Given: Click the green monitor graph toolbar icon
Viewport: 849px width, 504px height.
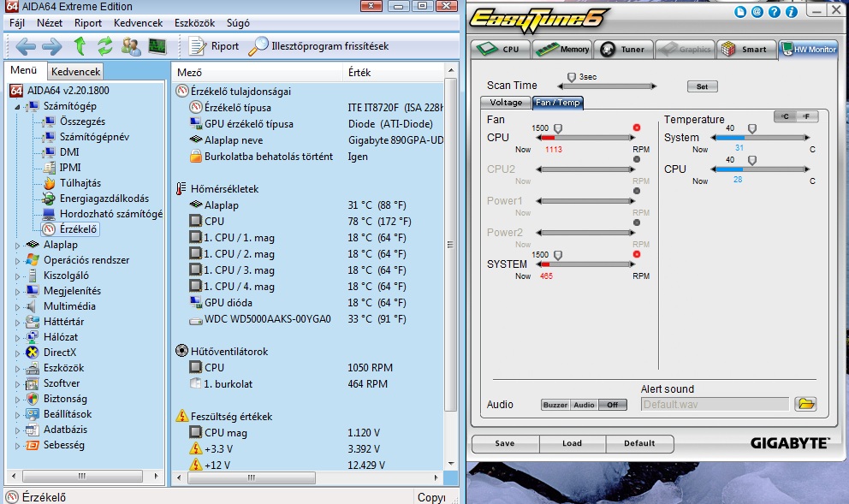Looking at the screenshot, I should (x=157, y=46).
